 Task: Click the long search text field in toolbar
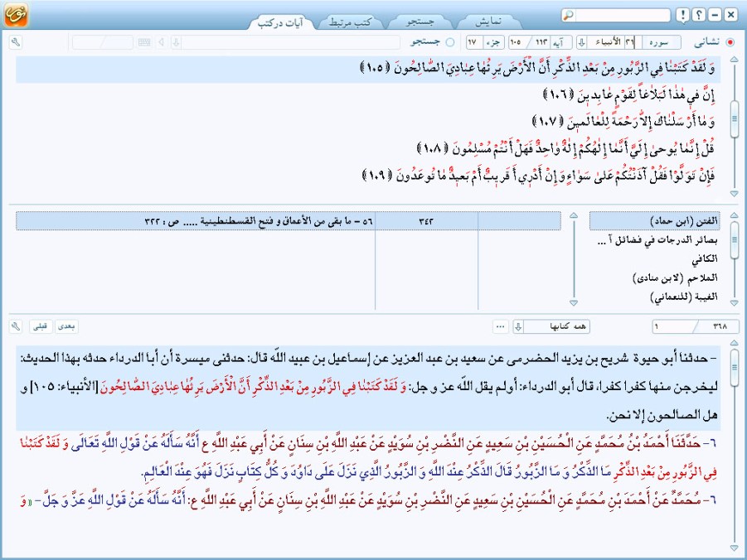[291, 42]
